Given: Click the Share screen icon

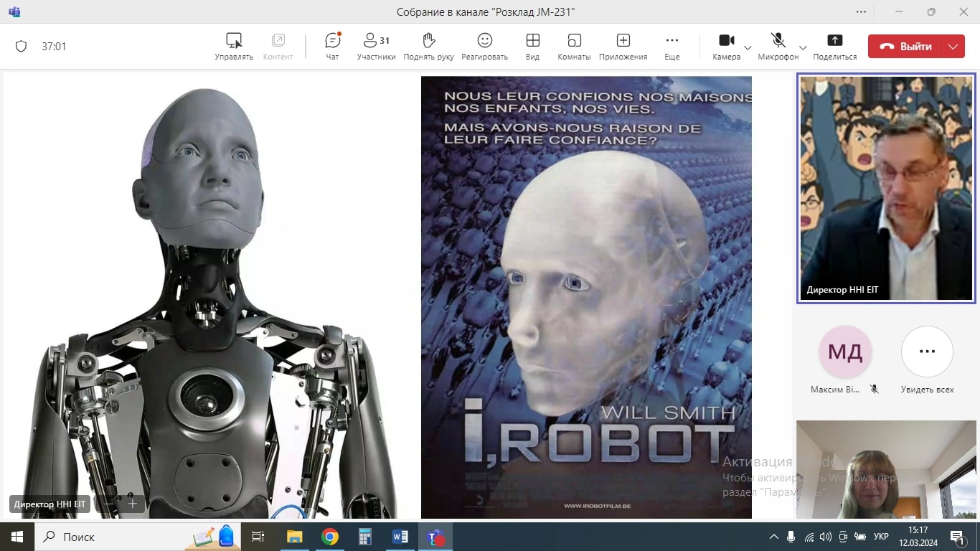Looking at the screenshot, I should click(834, 46).
